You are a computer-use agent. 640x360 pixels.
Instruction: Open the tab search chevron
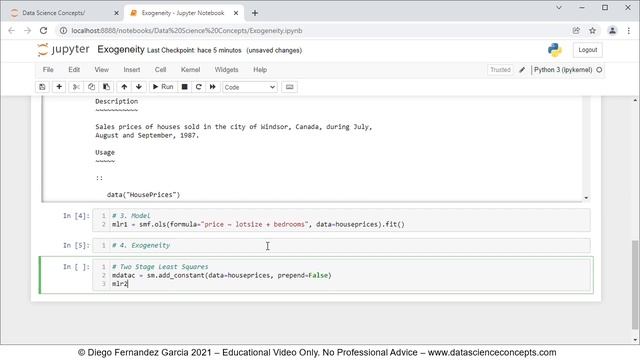[x=559, y=7]
